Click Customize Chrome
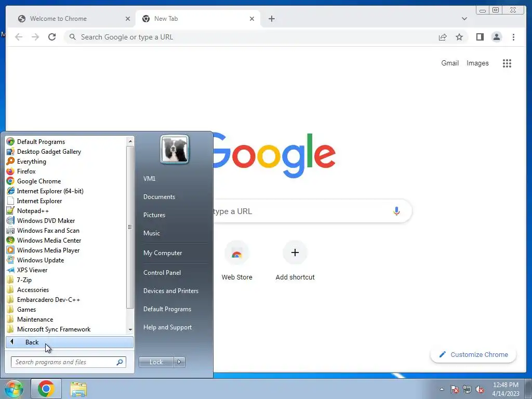 point(473,354)
